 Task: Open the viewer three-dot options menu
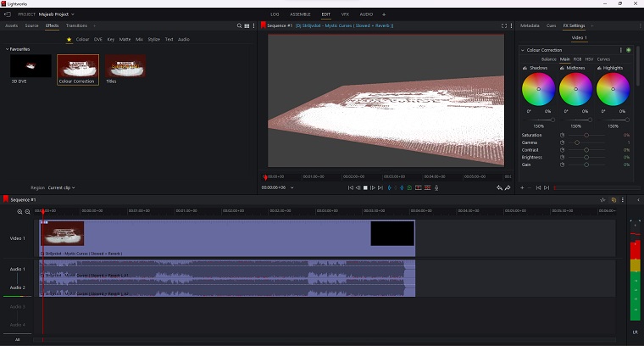pos(511,25)
